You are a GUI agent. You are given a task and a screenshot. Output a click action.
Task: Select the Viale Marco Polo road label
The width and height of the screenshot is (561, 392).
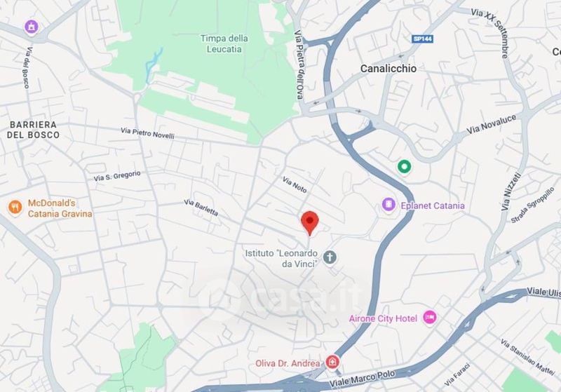click(362, 379)
